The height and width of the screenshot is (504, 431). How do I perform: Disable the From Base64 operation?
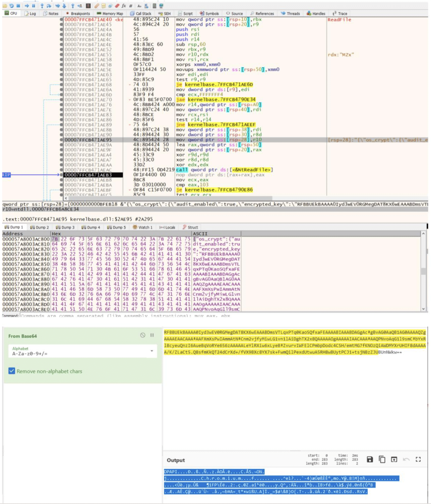tap(143, 335)
